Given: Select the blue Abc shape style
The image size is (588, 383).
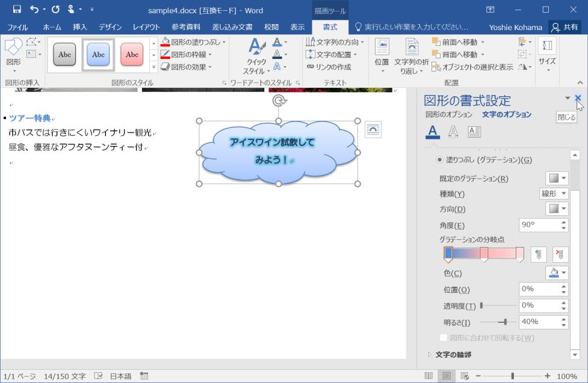Looking at the screenshot, I should (x=98, y=54).
